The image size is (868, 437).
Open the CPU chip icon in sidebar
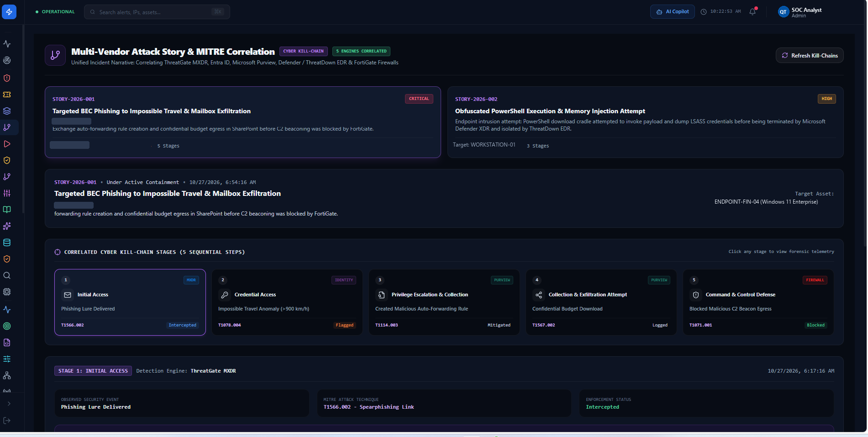pos(7,292)
